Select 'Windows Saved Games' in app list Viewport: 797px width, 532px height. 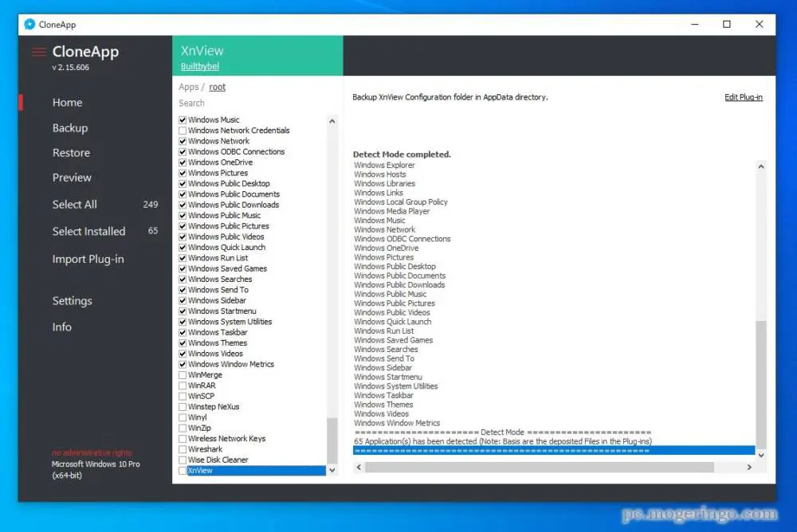pyautogui.click(x=227, y=269)
